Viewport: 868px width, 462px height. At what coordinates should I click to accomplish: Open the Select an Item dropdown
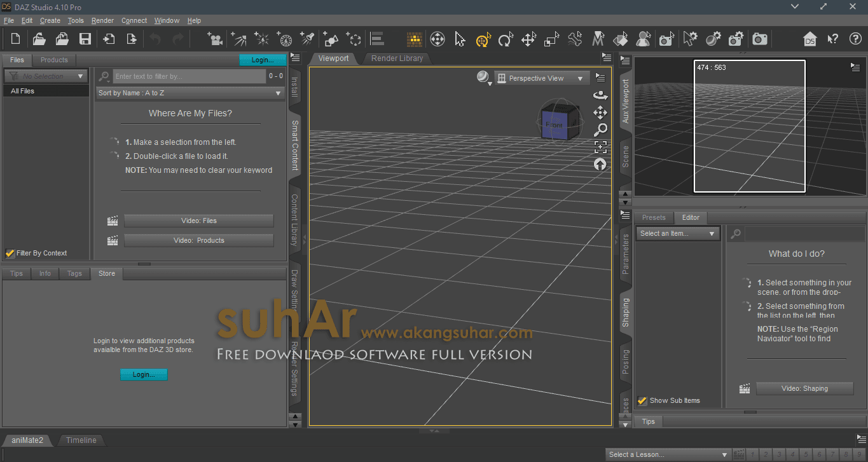678,233
